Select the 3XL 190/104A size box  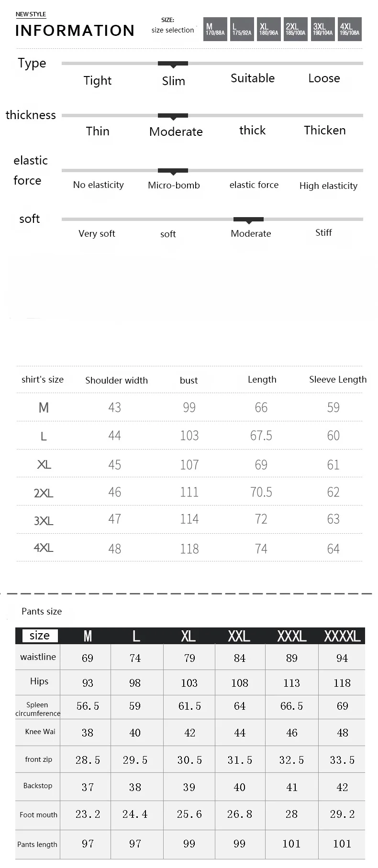pos(323,29)
